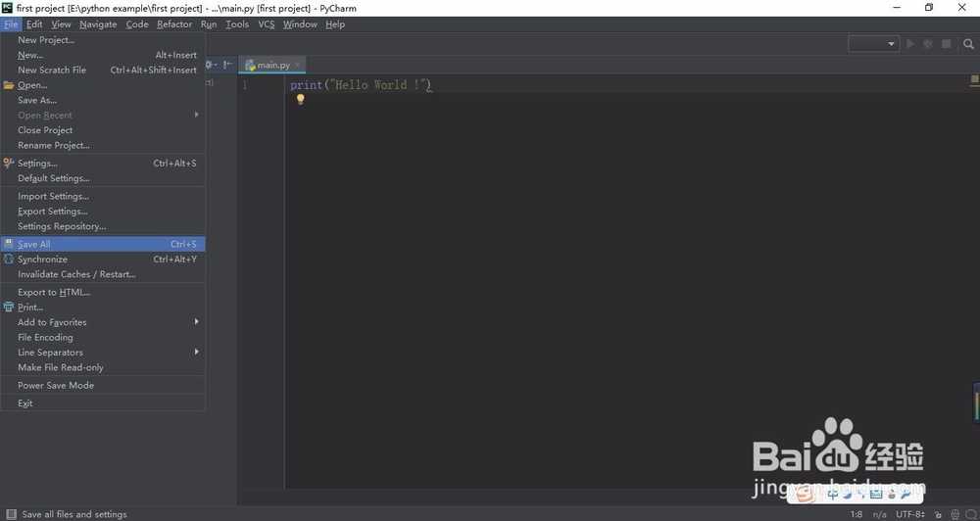The image size is (980, 521).
Task: Click the project panel gear icon
Action: (211, 65)
